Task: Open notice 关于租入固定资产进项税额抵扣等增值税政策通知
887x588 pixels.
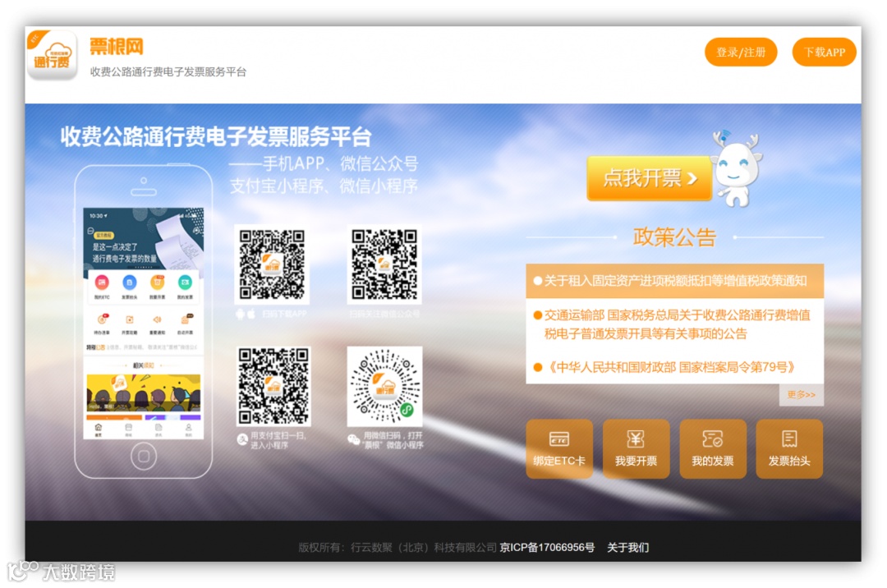Action: click(x=675, y=281)
